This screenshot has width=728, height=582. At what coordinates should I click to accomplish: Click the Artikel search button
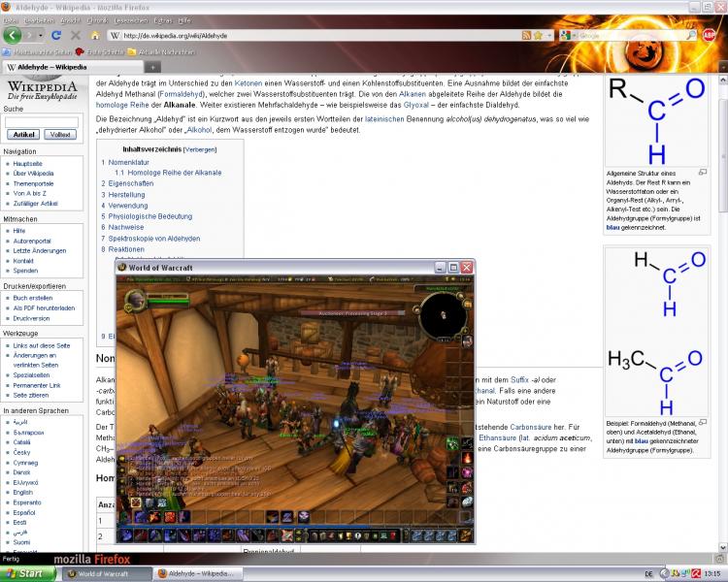[23, 135]
